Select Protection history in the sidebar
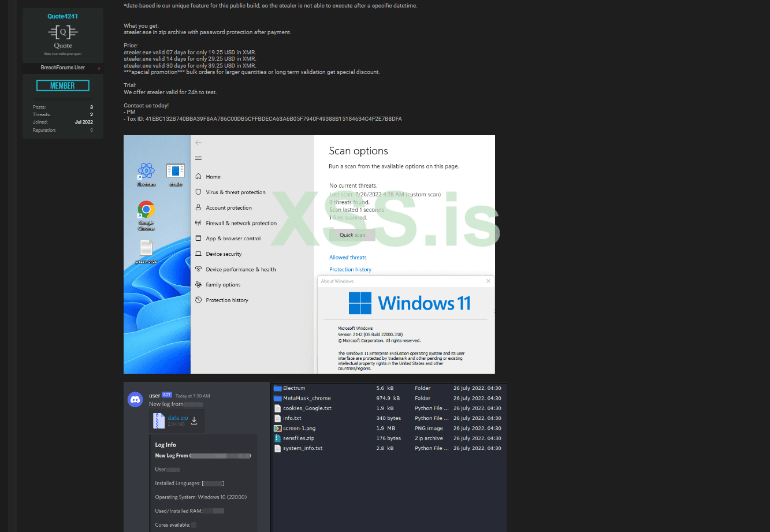770x532 pixels. (227, 300)
